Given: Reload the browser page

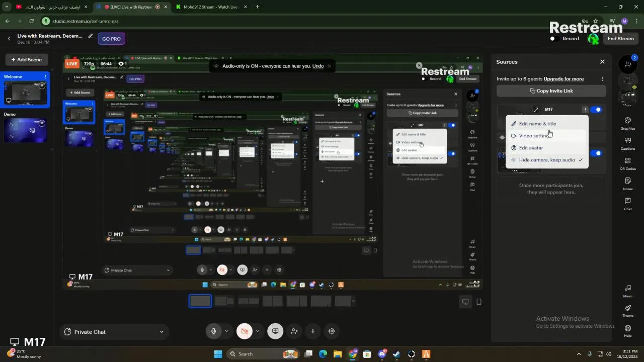Looking at the screenshot, I should 31,21.
